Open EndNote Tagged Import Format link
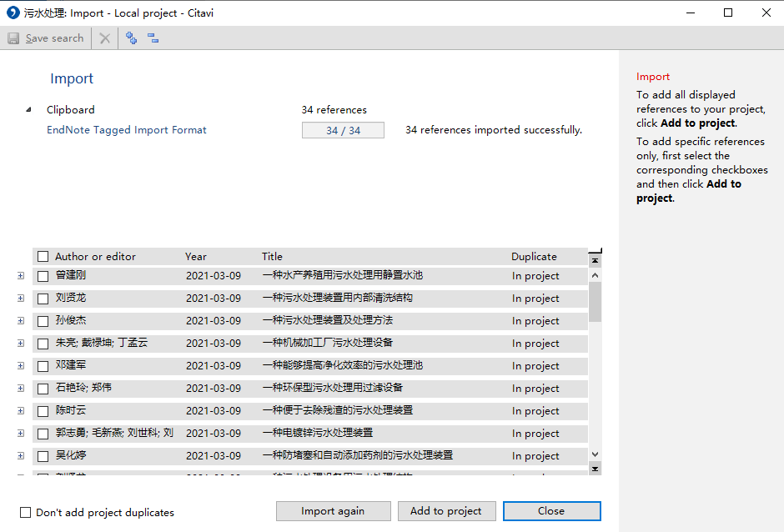The image size is (784, 532). pos(127,130)
